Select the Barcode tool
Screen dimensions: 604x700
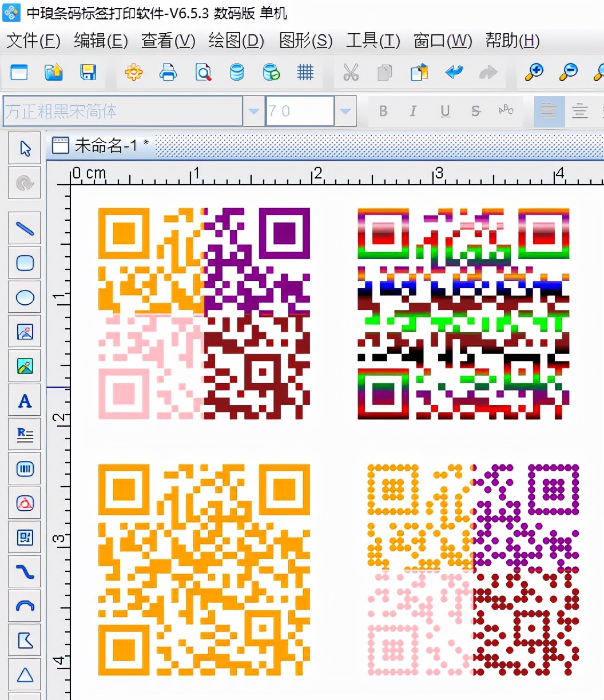coord(25,469)
